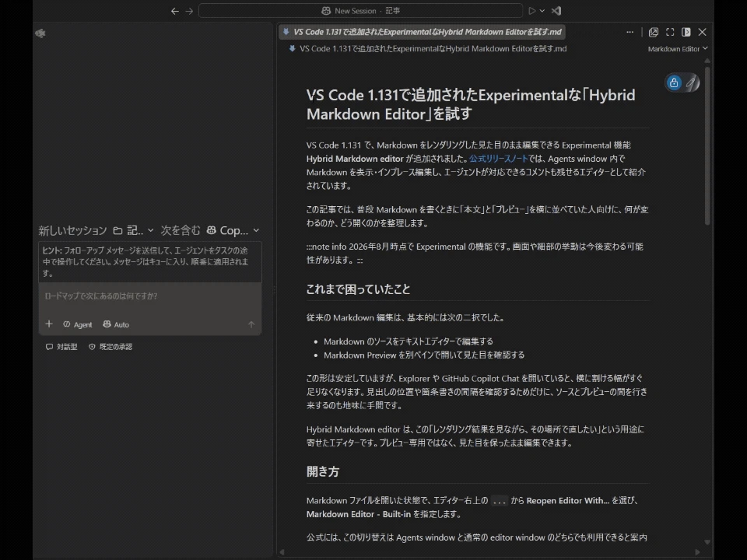Click the scroll down arrow of the editor
The image size is (747, 560).
point(707,542)
